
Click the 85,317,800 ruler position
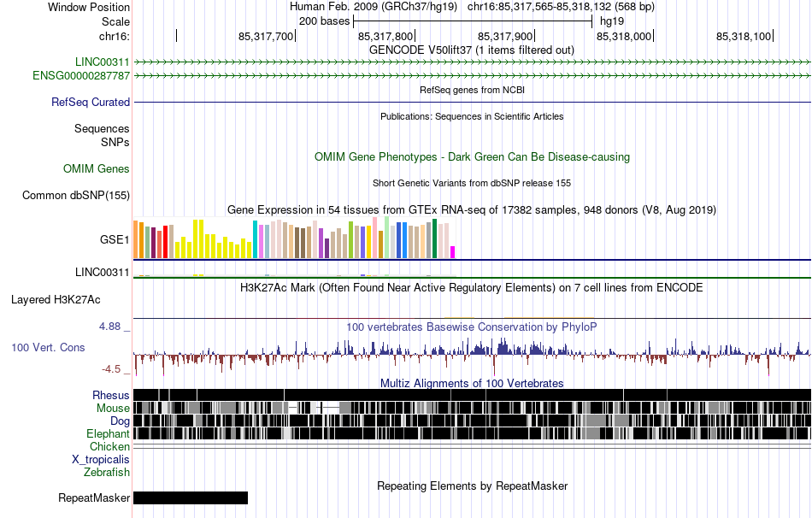(x=385, y=36)
